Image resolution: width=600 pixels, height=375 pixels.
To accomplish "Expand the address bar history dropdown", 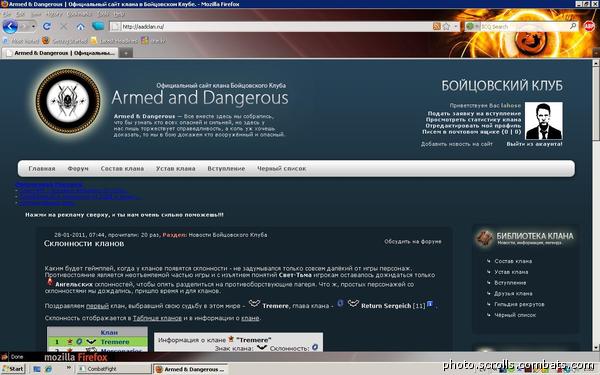I will pos(455,26).
